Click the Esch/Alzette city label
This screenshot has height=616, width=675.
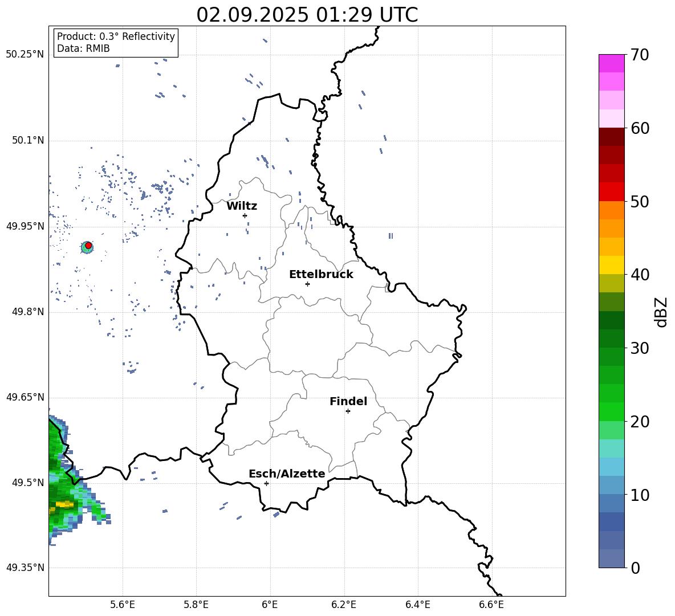point(287,474)
